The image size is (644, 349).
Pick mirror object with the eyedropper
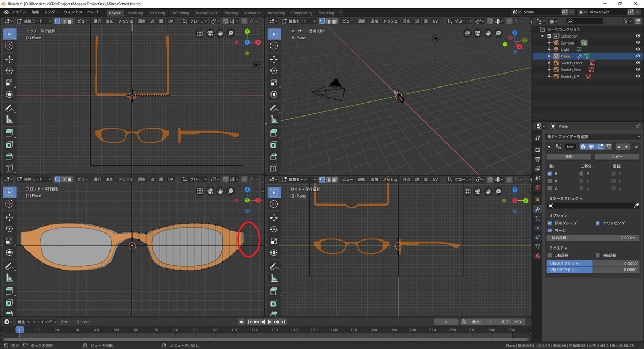pos(636,206)
